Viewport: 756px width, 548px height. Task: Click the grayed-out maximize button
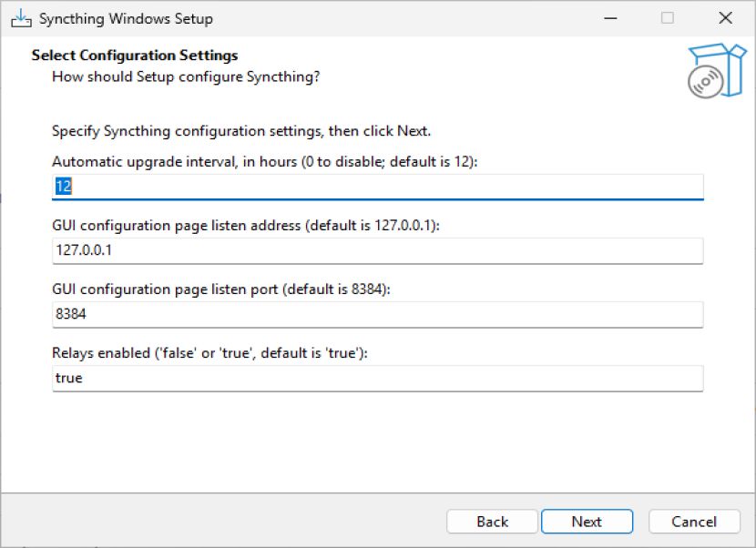(x=668, y=18)
